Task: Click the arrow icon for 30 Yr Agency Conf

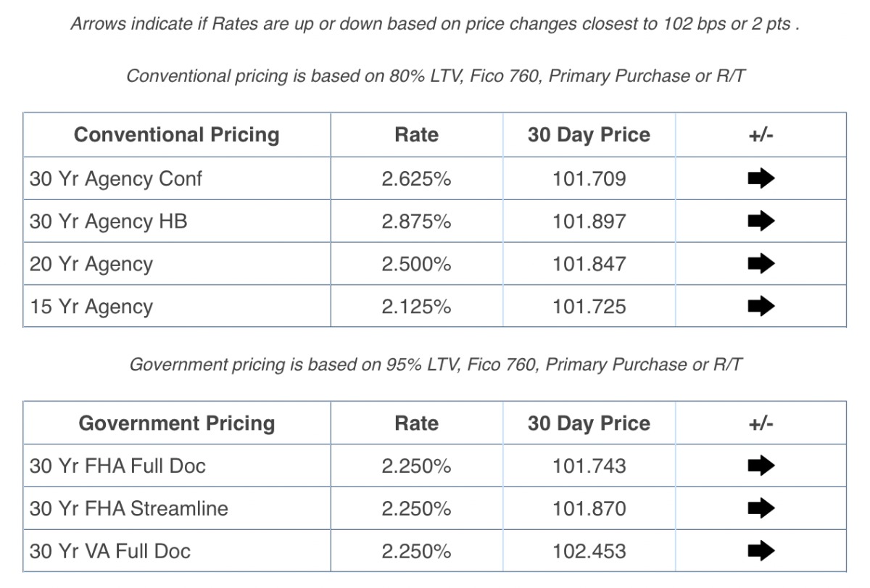Action: [x=761, y=178]
